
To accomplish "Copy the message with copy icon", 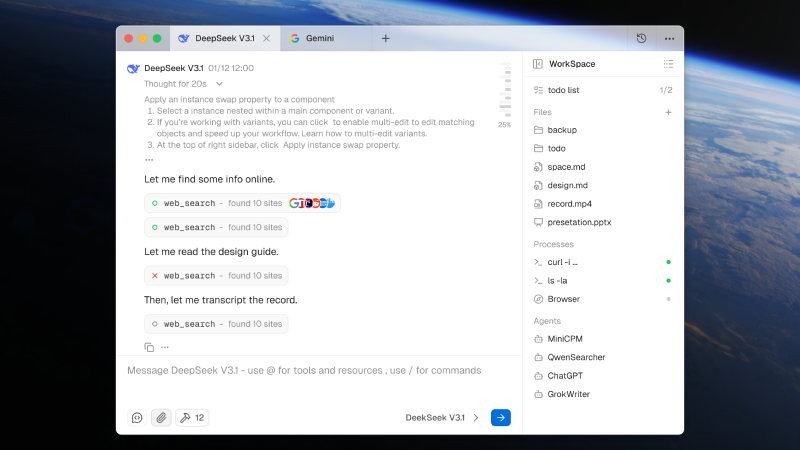I will (149, 347).
